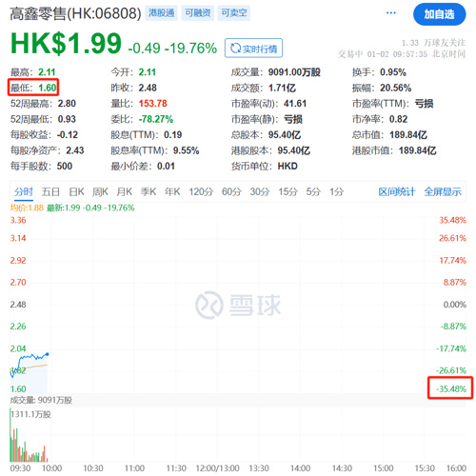476x476 pixels.
Task: Open the 周K chart tab
Action: 100,191
